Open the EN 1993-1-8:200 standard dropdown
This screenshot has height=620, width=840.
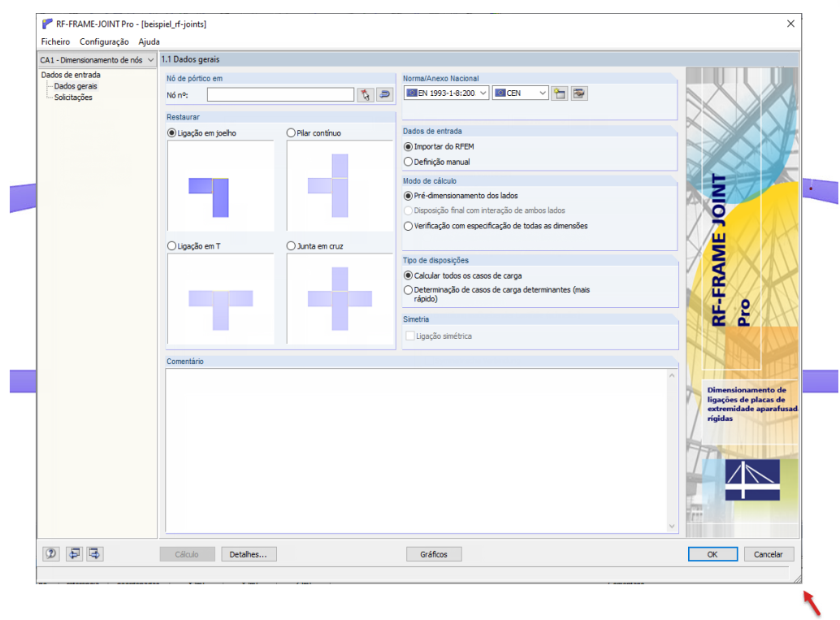tap(446, 93)
